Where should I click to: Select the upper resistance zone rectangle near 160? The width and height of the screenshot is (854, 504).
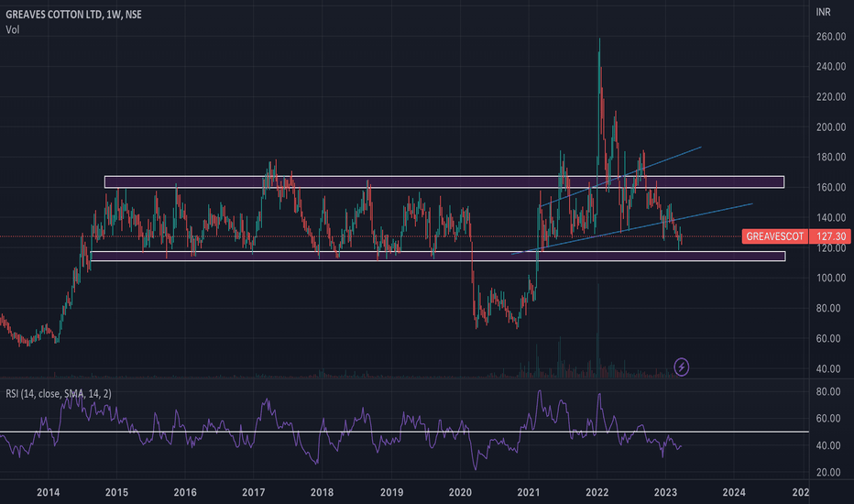(x=444, y=182)
